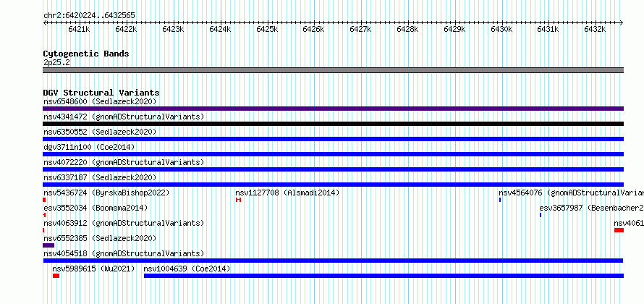The height and width of the screenshot is (304, 644).
Task: Click the 6427k ruler tick label
Action: click(360, 29)
